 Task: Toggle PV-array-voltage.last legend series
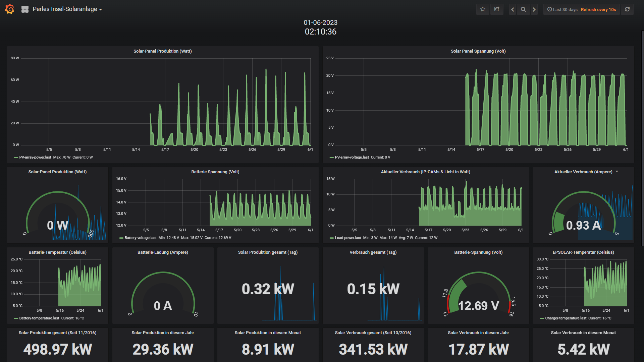click(x=352, y=157)
